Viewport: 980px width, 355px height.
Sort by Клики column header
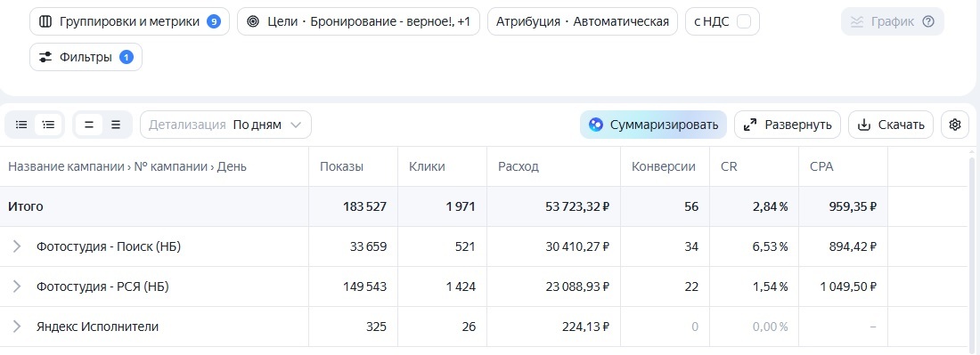(x=427, y=166)
